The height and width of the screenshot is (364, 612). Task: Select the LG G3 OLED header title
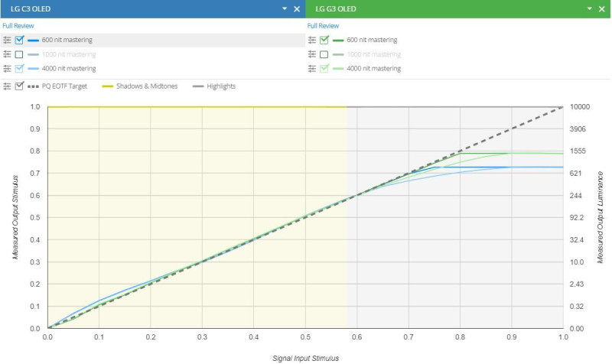(336, 8)
